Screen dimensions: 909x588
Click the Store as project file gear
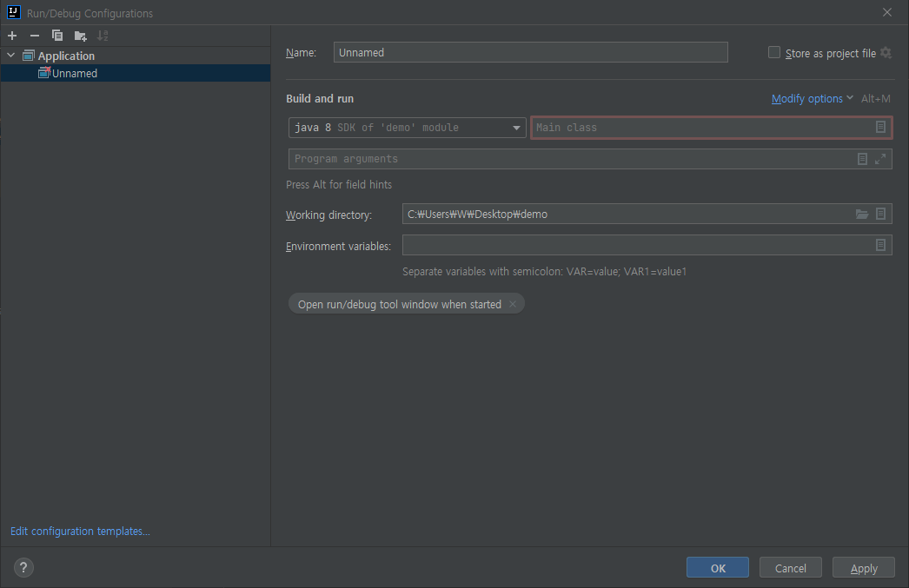[x=886, y=53]
